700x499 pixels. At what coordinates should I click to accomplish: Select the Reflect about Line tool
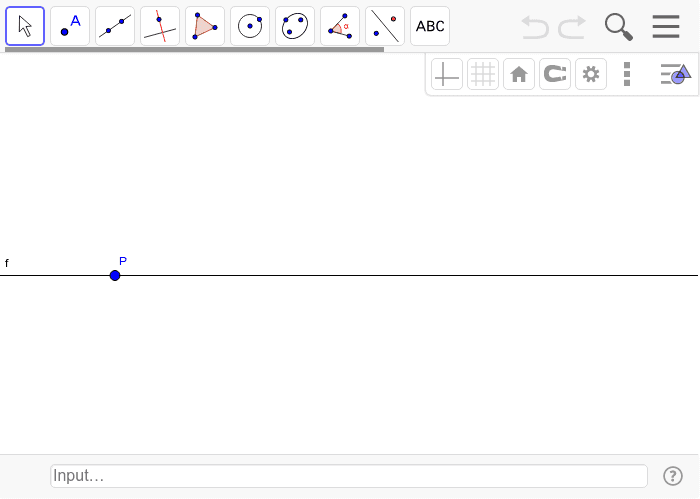pyautogui.click(x=385, y=26)
